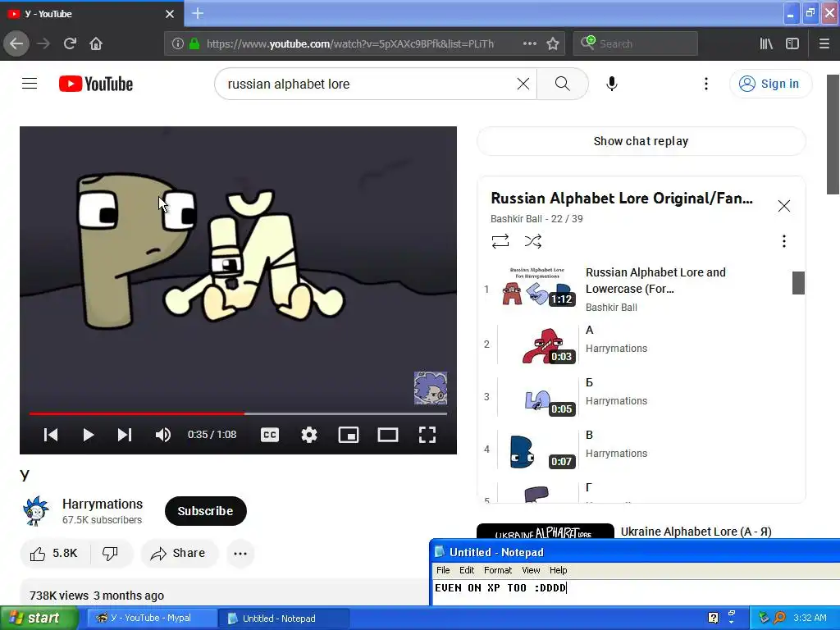Toggle loop playlist icon
840x630 pixels.
point(500,241)
